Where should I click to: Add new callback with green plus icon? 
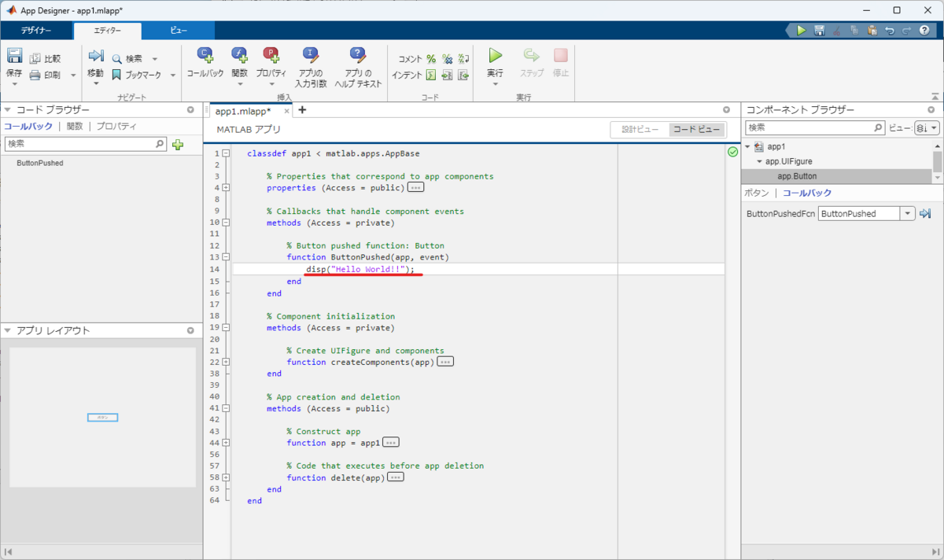pyautogui.click(x=178, y=145)
